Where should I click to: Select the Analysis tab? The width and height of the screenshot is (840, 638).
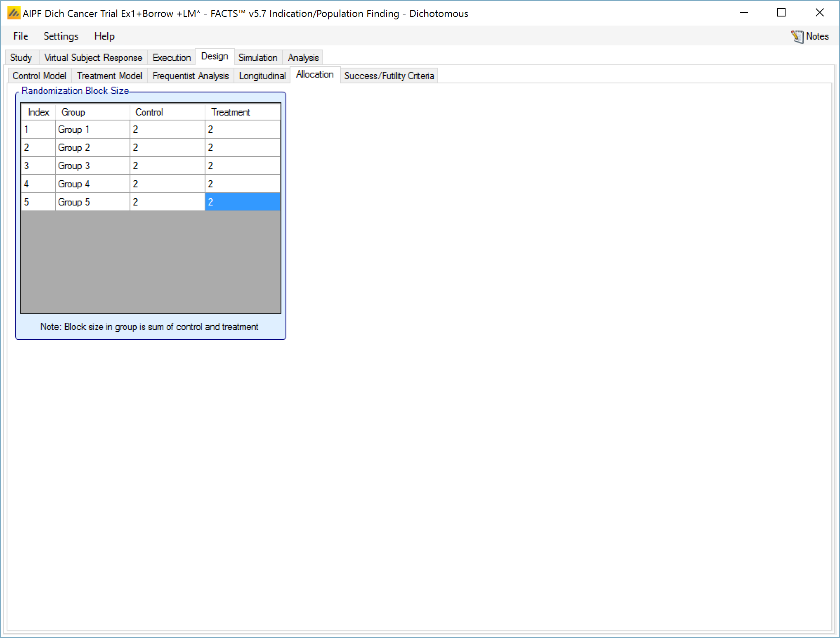[303, 58]
